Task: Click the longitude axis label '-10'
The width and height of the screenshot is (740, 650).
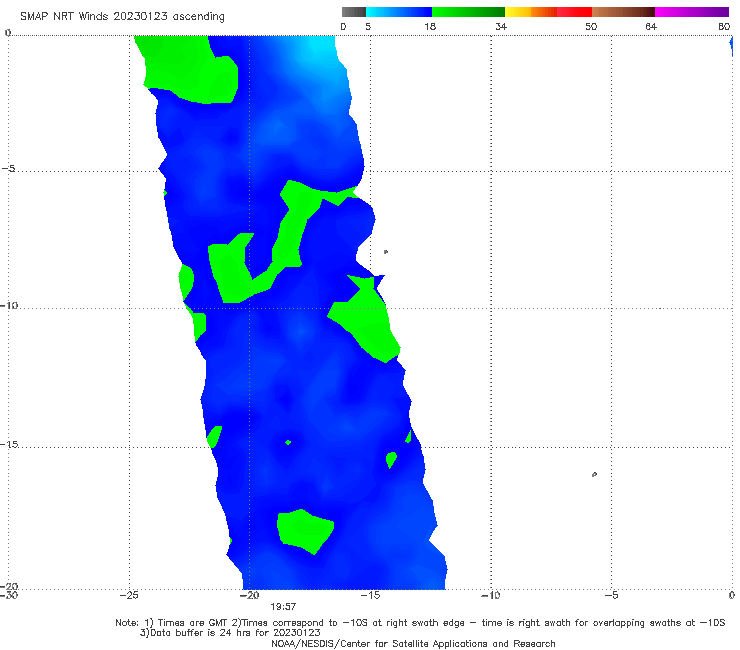Action: (490, 595)
